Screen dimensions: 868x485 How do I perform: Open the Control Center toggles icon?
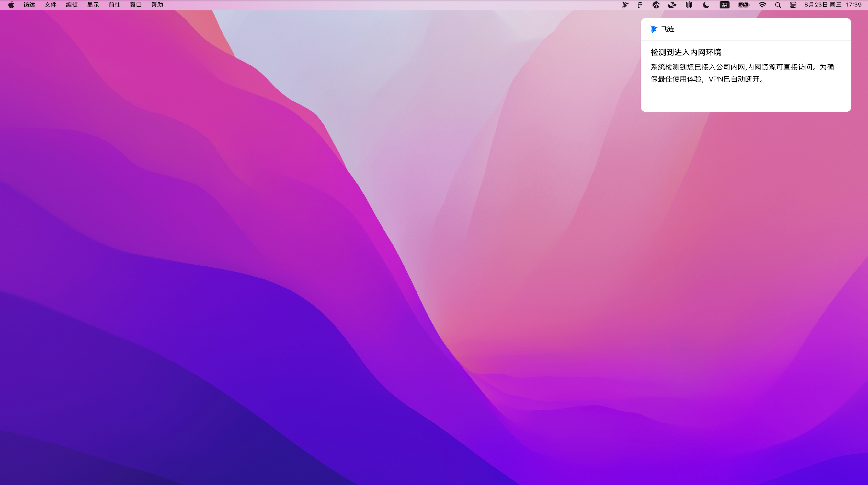(x=793, y=5)
